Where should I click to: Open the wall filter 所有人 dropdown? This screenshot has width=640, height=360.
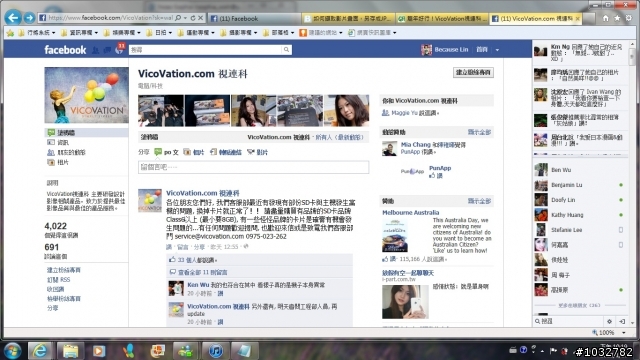[x=340, y=137]
